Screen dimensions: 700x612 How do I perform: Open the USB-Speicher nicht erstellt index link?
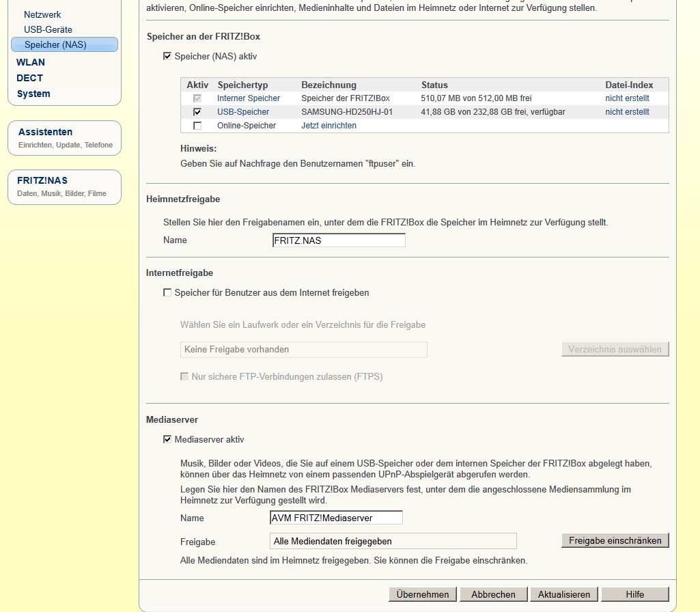point(627,112)
